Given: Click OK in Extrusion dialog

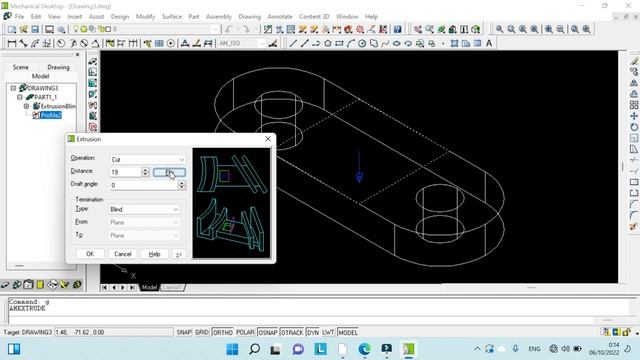Looking at the screenshot, I should tap(90, 254).
